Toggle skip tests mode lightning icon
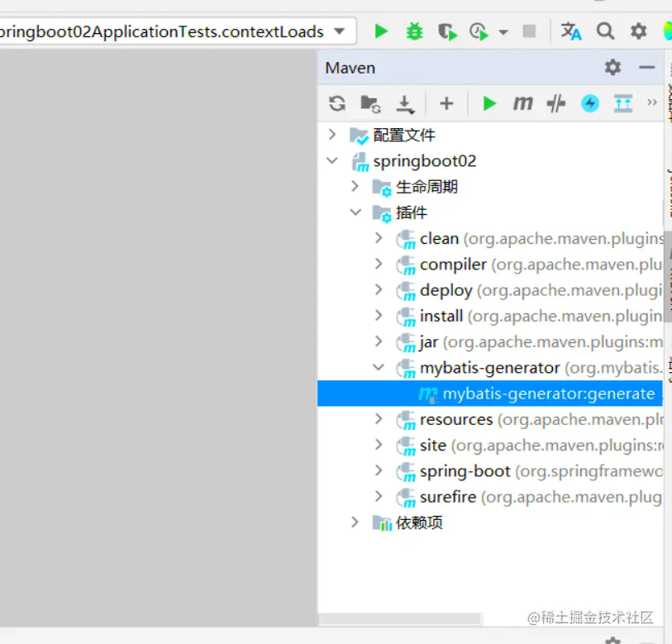Viewport: 672px width, 644px height. 589,103
